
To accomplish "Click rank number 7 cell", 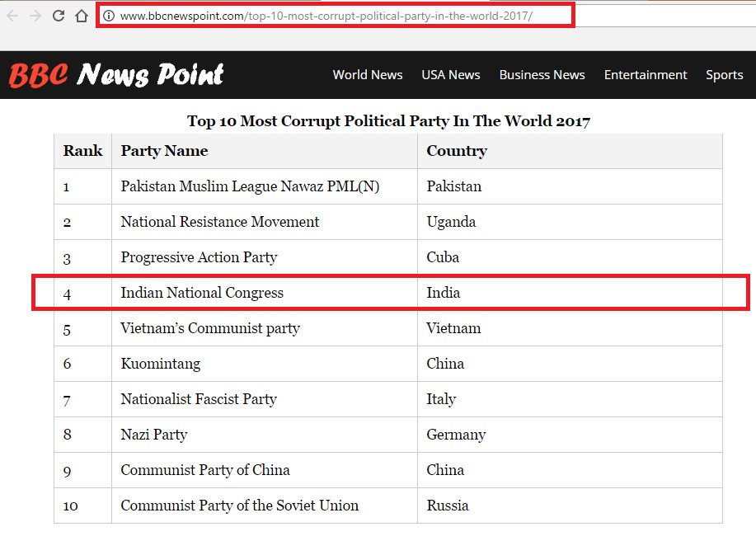I will click(x=83, y=399).
